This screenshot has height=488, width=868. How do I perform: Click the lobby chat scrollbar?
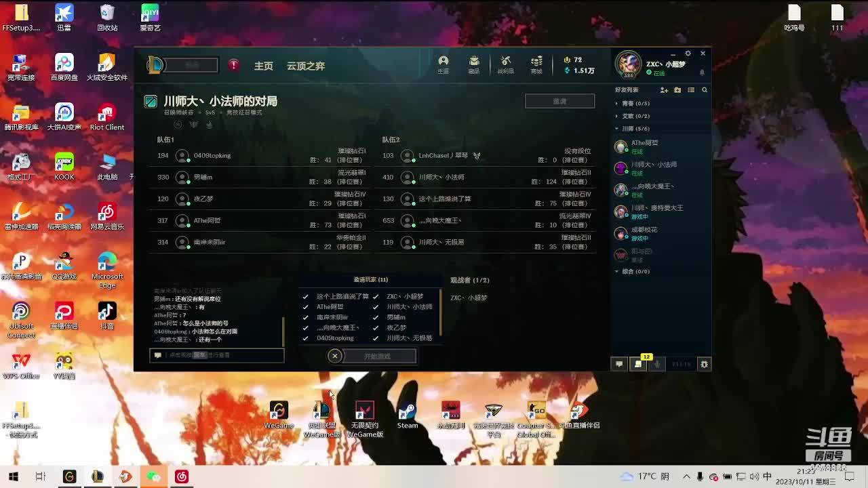pyautogui.click(x=283, y=331)
